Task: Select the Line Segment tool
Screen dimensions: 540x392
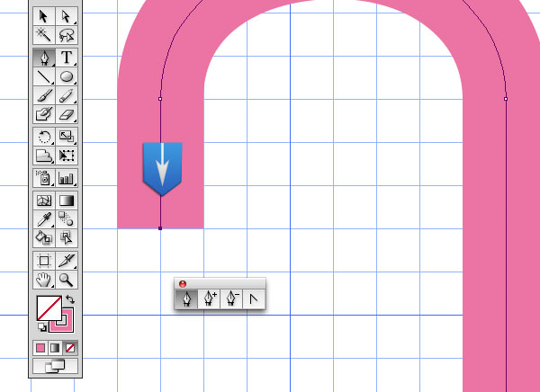Action: click(x=44, y=76)
